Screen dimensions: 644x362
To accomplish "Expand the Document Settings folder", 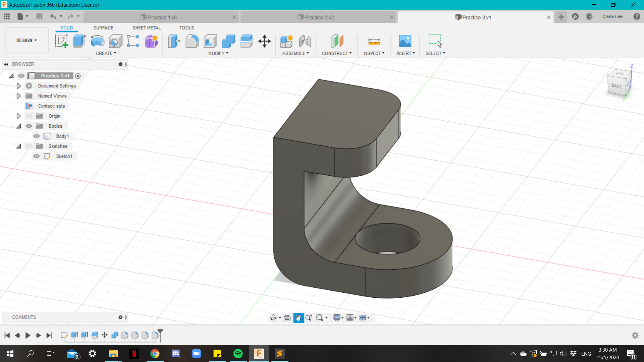I will tap(18, 86).
